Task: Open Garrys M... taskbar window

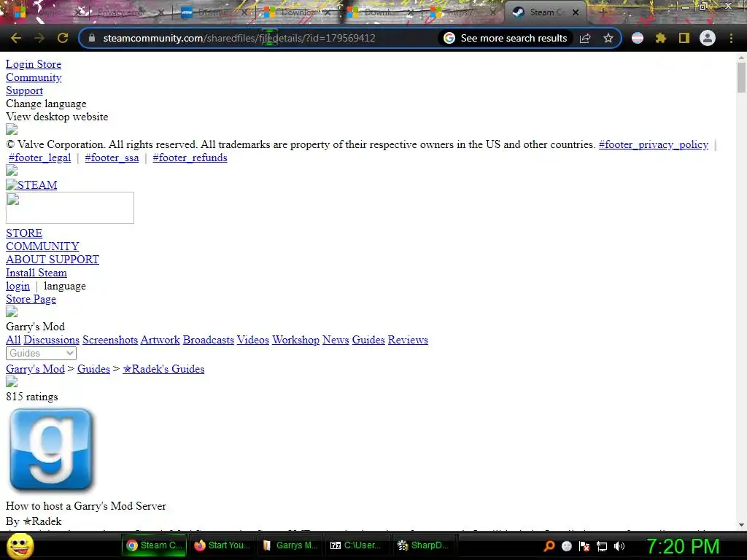Action: tap(290, 545)
